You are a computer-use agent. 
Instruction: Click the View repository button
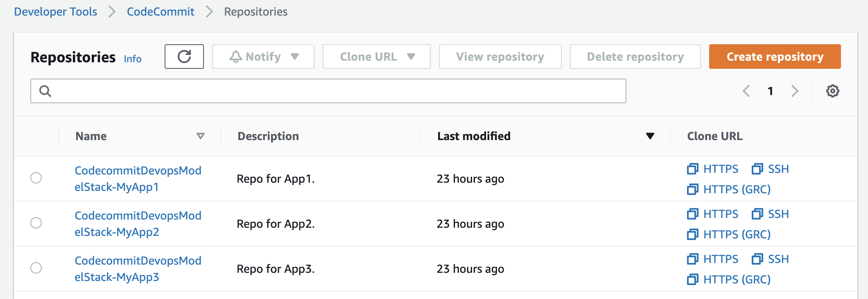click(x=500, y=57)
